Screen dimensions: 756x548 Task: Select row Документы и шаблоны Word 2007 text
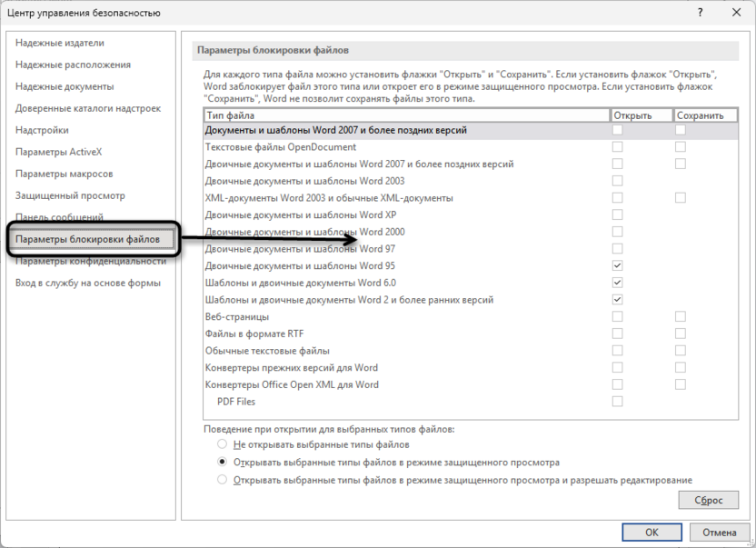[336, 130]
